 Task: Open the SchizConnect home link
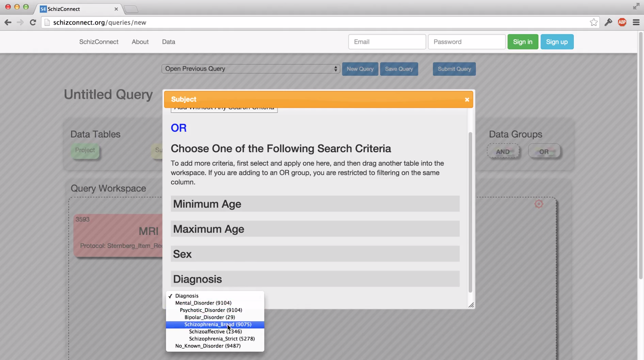click(x=99, y=42)
